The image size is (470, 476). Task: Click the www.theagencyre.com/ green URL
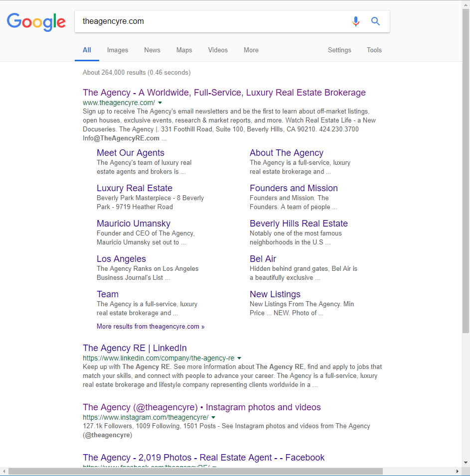click(119, 103)
